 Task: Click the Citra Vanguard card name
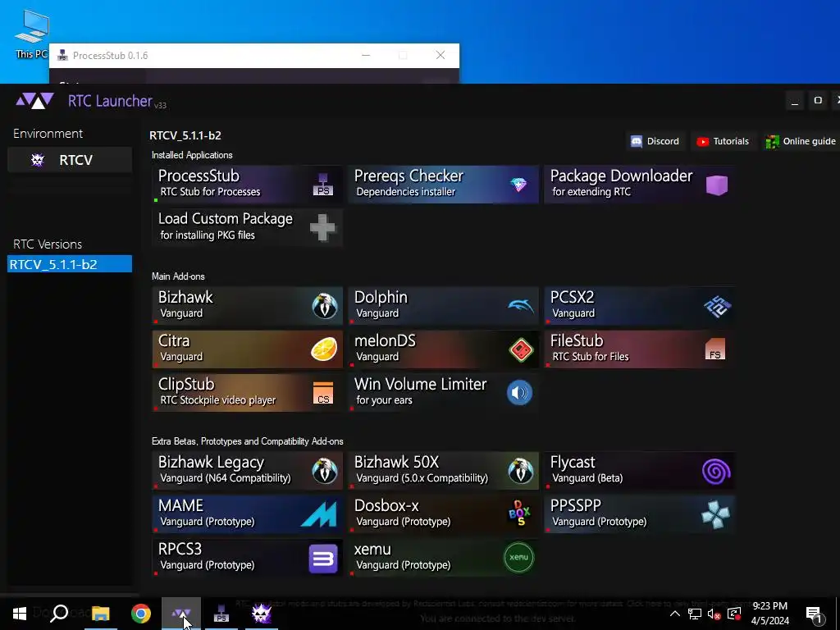(174, 340)
